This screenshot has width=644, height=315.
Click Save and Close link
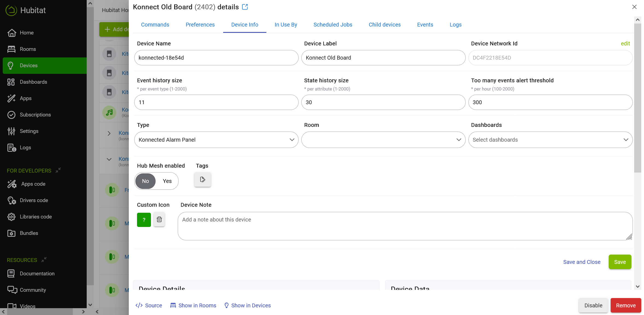[582, 262]
